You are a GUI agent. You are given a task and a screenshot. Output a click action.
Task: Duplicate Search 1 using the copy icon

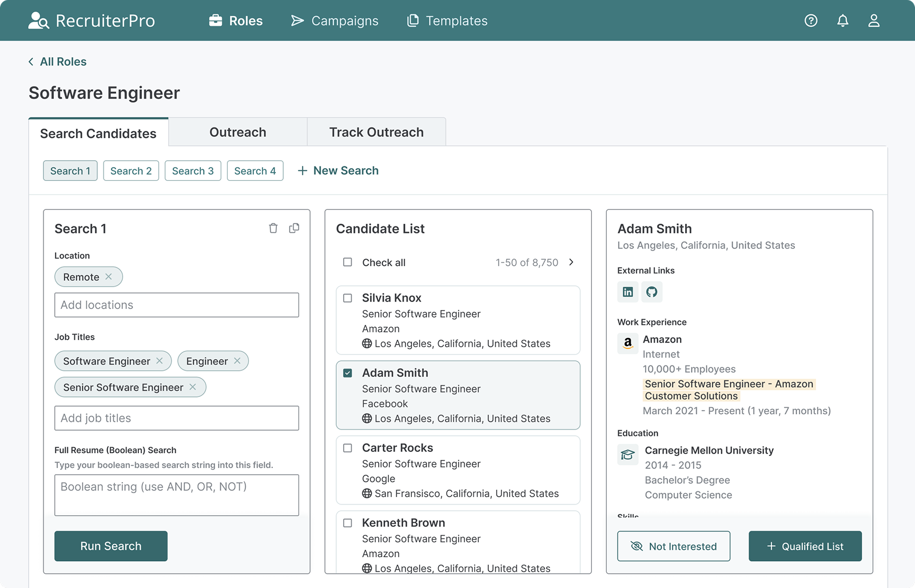pos(294,228)
